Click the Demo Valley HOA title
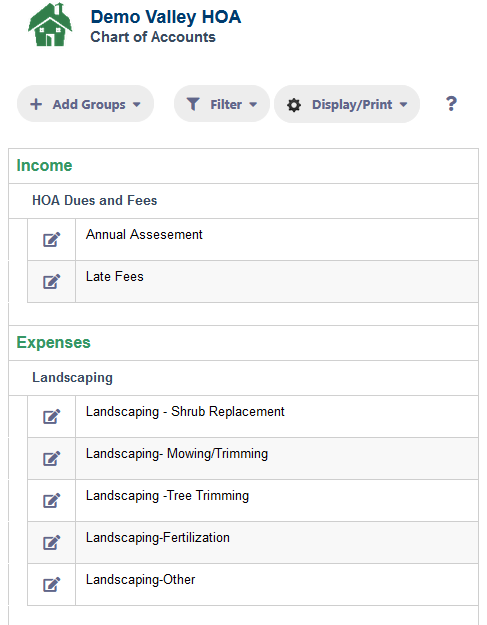 [166, 17]
